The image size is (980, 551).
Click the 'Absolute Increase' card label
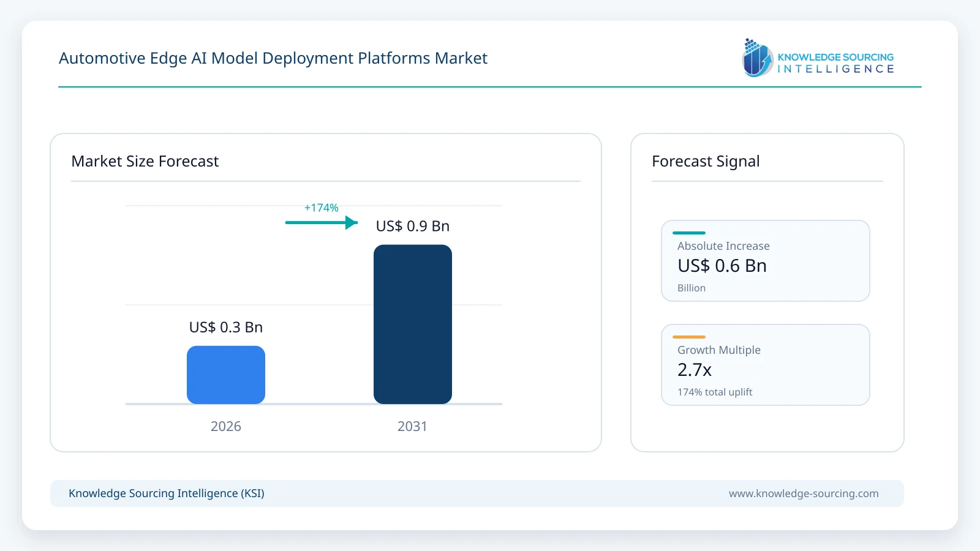723,246
